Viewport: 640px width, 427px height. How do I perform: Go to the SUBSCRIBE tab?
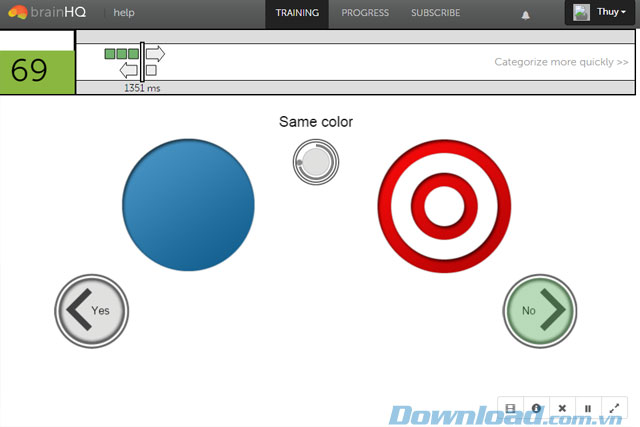(436, 13)
